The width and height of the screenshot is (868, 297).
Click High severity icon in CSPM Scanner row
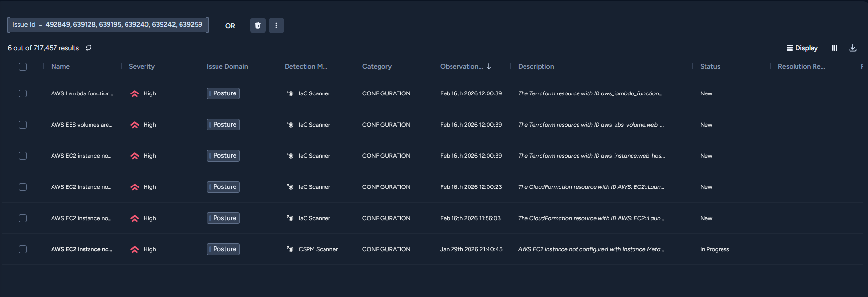135,249
